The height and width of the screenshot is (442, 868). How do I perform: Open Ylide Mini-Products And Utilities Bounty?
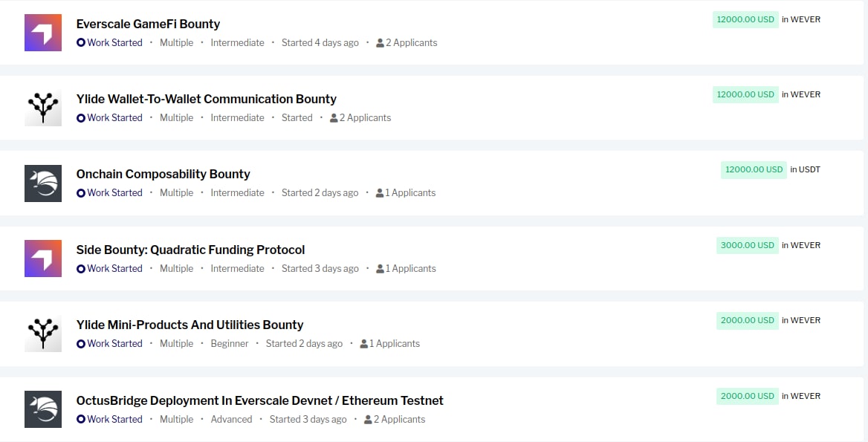point(190,325)
